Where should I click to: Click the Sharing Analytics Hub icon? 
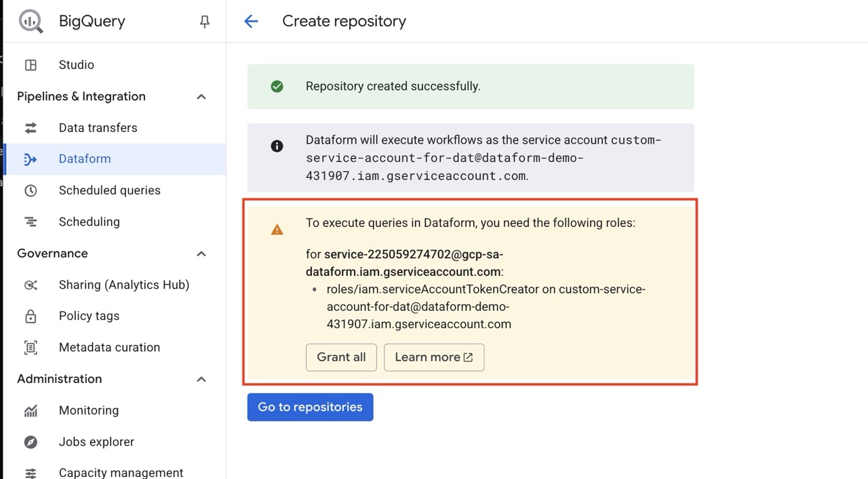tap(31, 285)
